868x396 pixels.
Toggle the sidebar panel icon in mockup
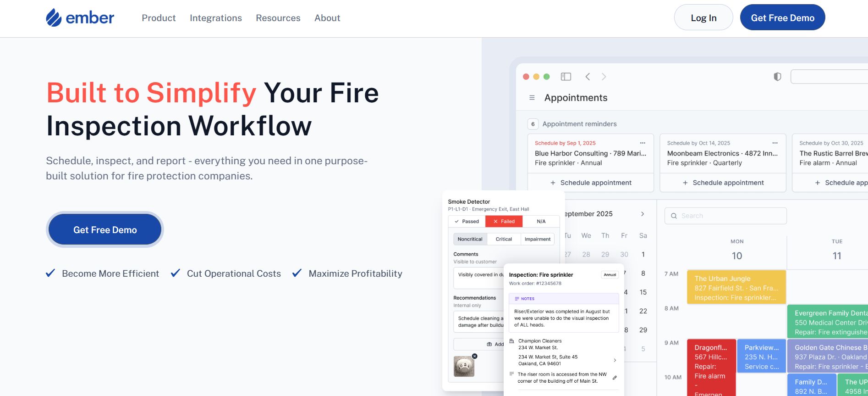click(x=566, y=77)
